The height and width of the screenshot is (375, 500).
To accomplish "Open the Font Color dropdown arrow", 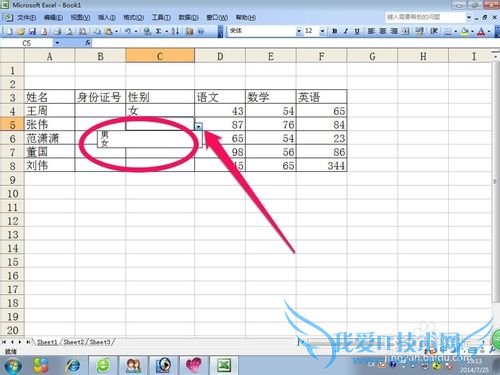I will click(x=489, y=31).
